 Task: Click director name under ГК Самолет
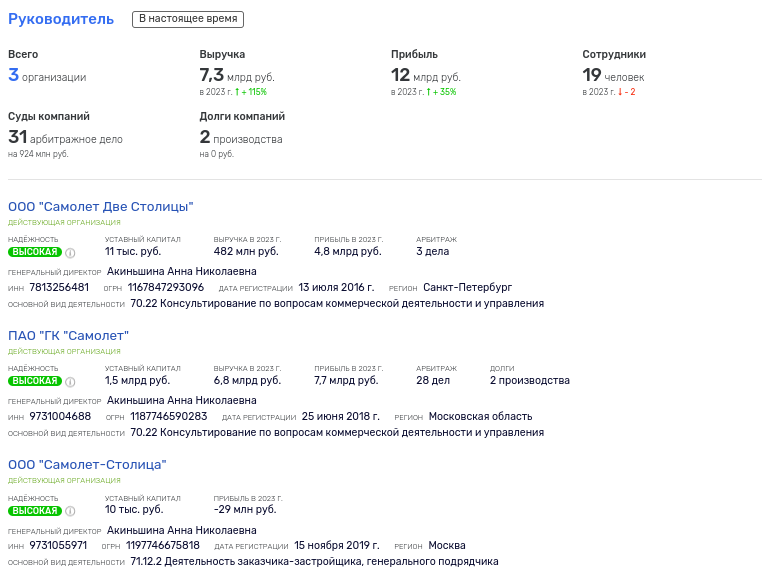pyautogui.click(x=182, y=400)
